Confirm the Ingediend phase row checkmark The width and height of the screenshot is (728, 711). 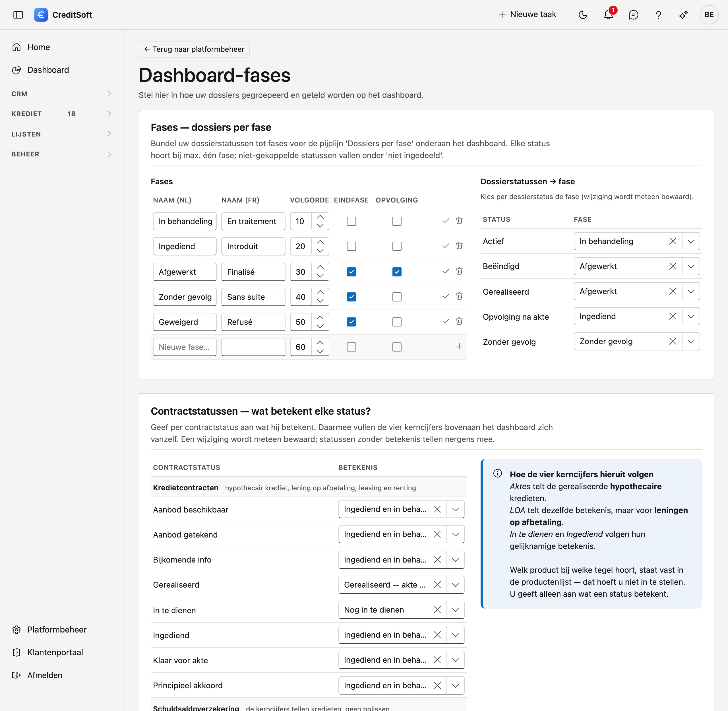click(x=446, y=246)
